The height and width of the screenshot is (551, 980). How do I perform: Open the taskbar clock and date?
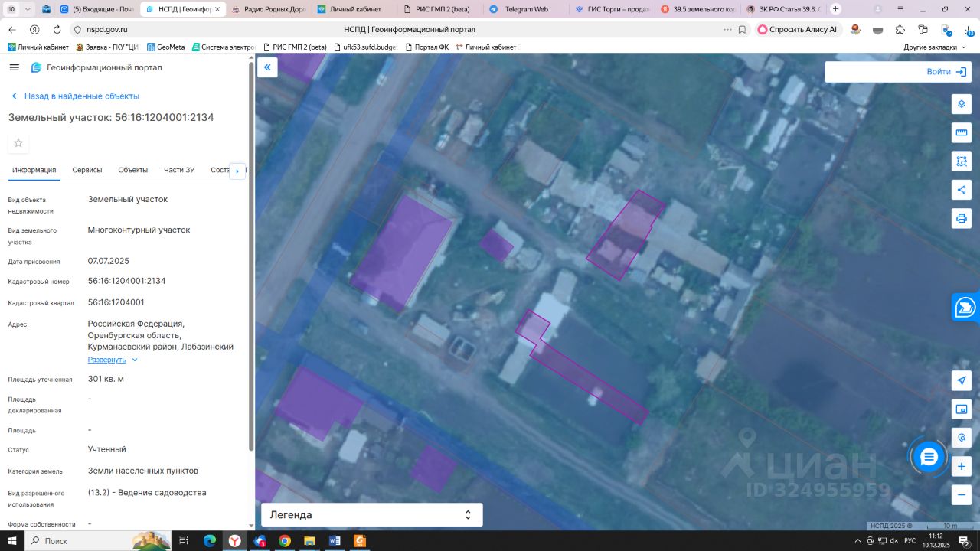point(936,541)
